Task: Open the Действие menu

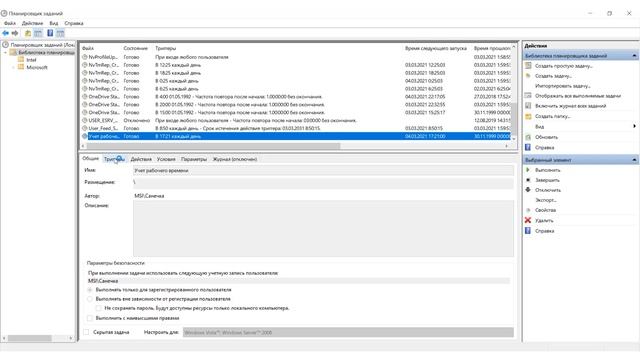Action: (x=32, y=23)
